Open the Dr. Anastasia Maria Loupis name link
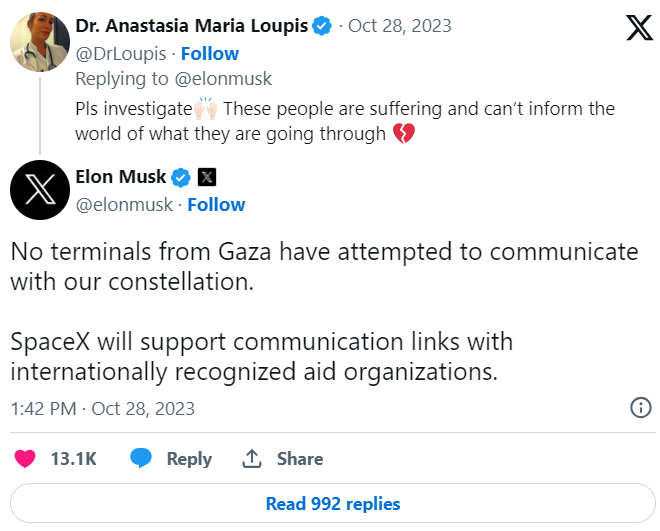660x531 pixels. pyautogui.click(x=192, y=27)
